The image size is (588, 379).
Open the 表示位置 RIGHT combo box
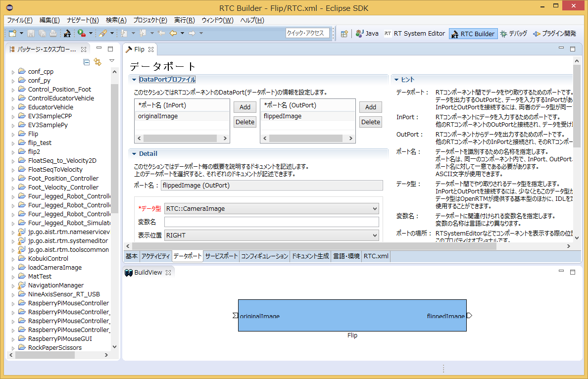click(x=272, y=235)
